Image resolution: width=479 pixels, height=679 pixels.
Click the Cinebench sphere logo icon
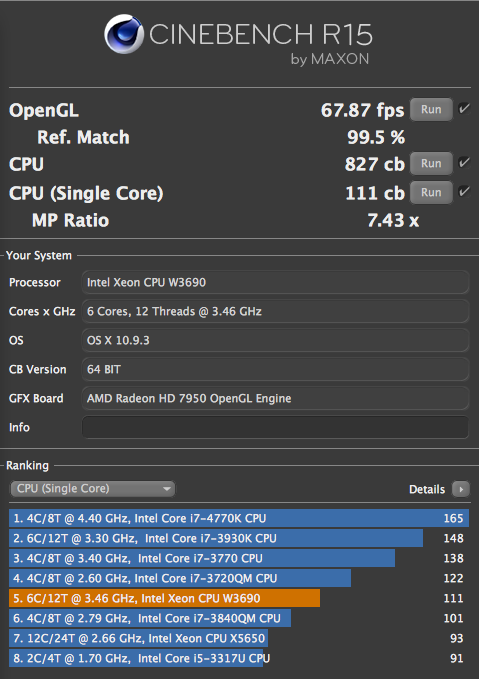coord(124,34)
